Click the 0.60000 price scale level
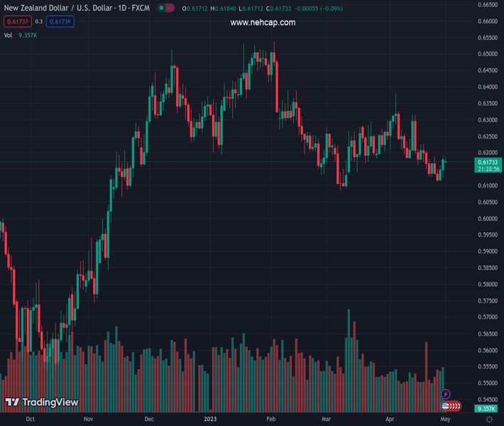 (487, 219)
